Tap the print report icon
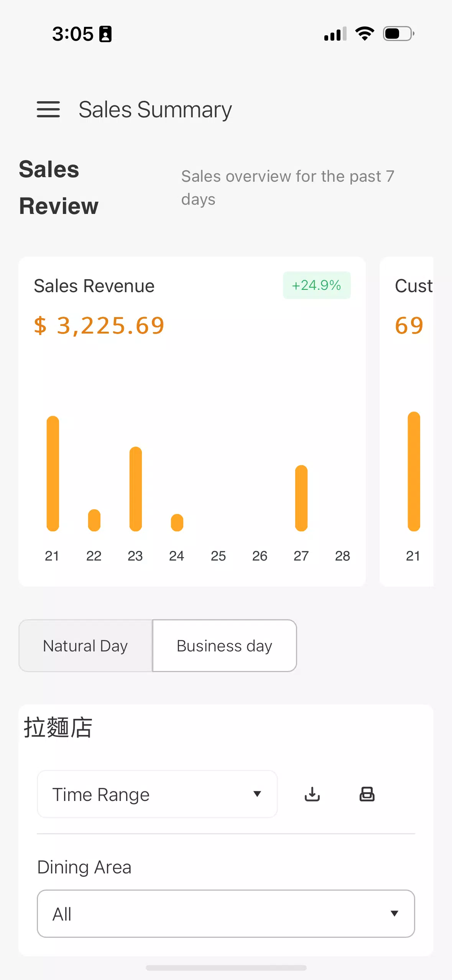This screenshot has width=452, height=980. [x=367, y=794]
